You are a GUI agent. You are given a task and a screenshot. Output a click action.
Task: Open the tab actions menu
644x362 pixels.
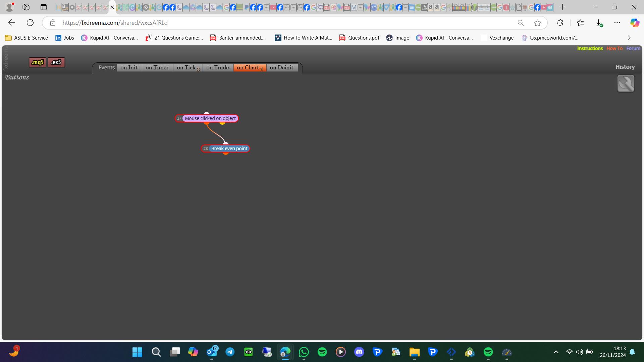click(44, 7)
